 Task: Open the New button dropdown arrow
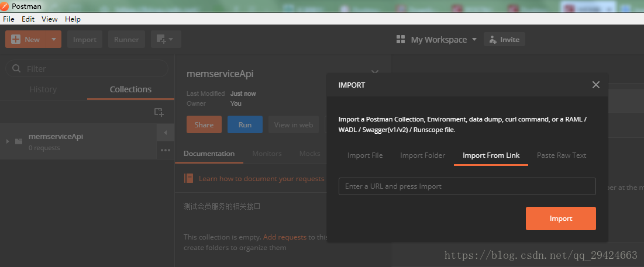tap(54, 39)
